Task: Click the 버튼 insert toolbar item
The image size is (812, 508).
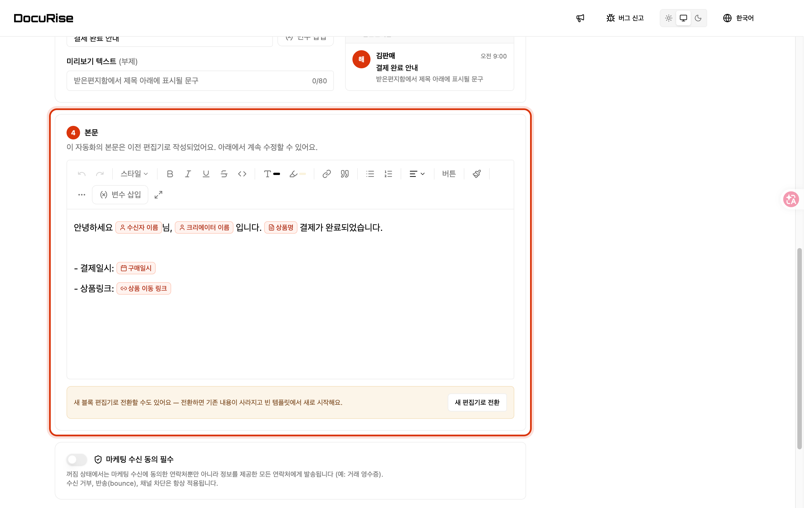Action: click(x=449, y=174)
